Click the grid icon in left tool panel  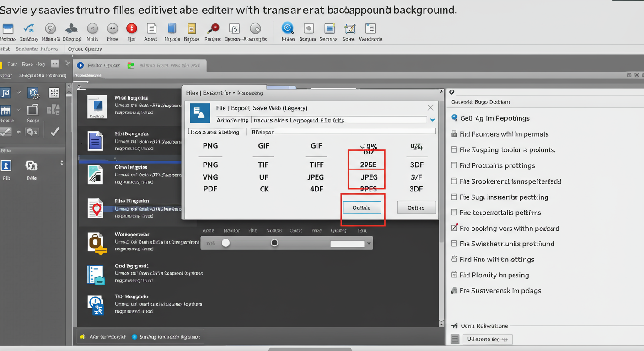[54, 93]
